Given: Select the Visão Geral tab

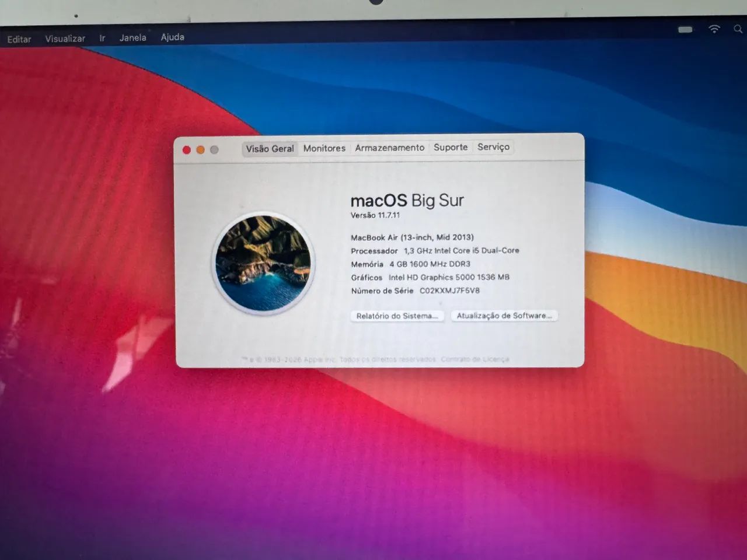Looking at the screenshot, I should tap(270, 149).
